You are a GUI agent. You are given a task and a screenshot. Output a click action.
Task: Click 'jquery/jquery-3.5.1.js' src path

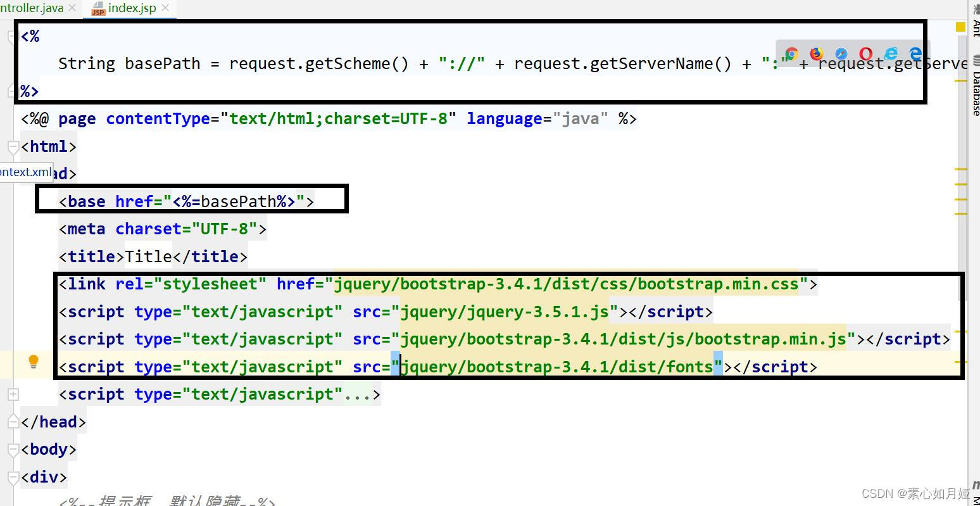505,312
